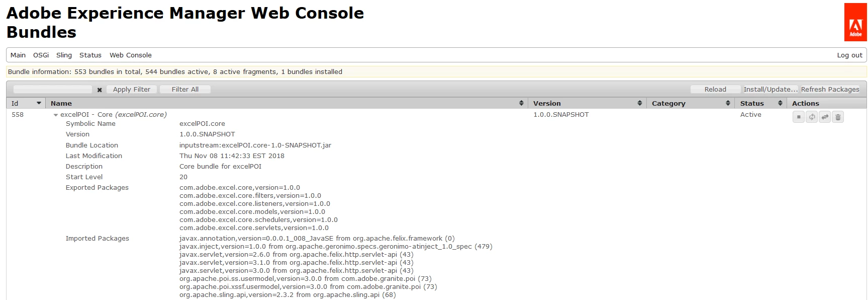Open the Sling menu
This screenshot has width=868, height=300.
point(64,55)
